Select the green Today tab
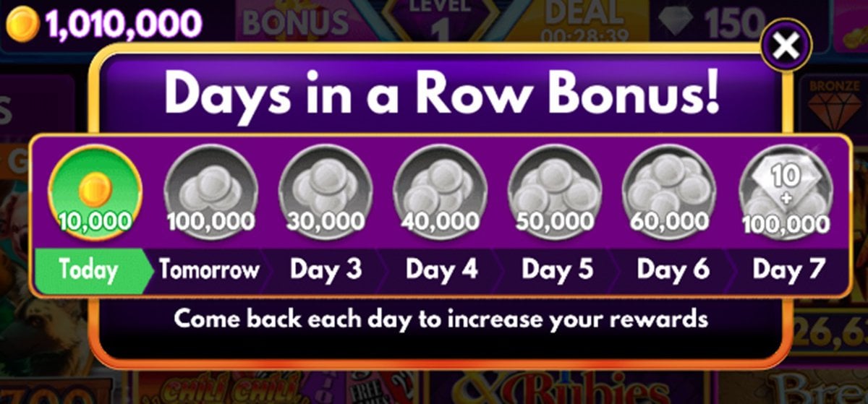The height and width of the screenshot is (404, 868). pyautogui.click(x=88, y=270)
